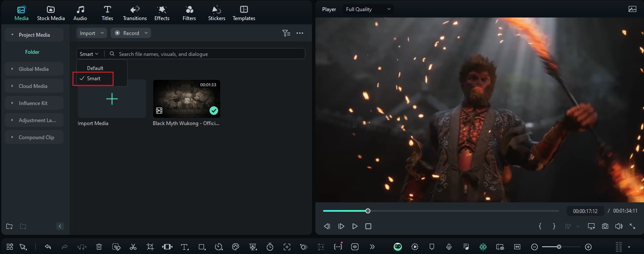
Task: Set the mark in point brace
Action: 540,226
